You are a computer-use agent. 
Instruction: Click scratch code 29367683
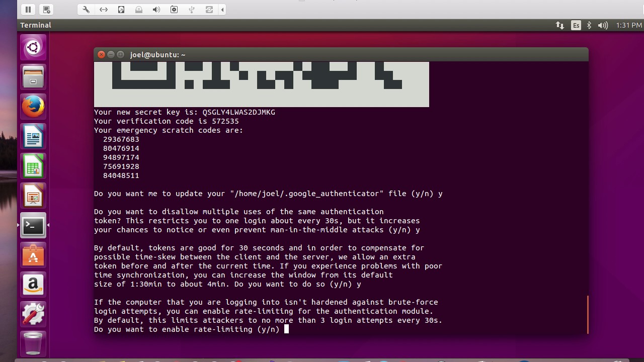tap(121, 139)
